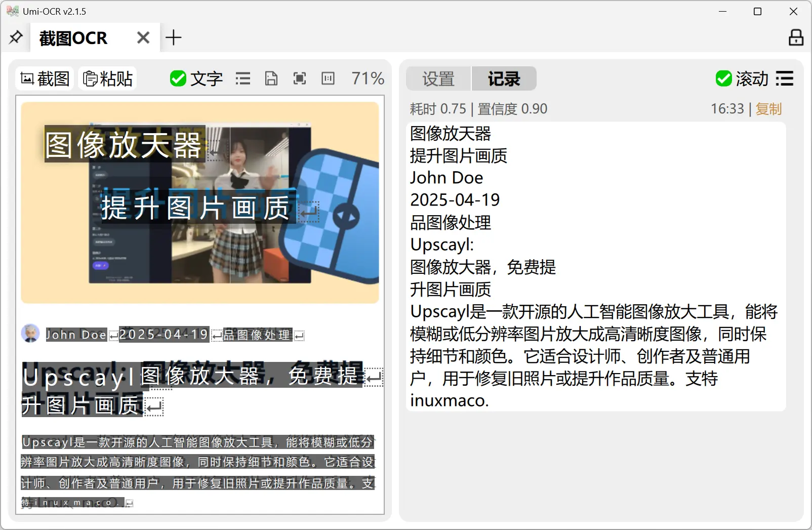Switch to the 设置 tab
The image size is (812, 530).
(438, 78)
